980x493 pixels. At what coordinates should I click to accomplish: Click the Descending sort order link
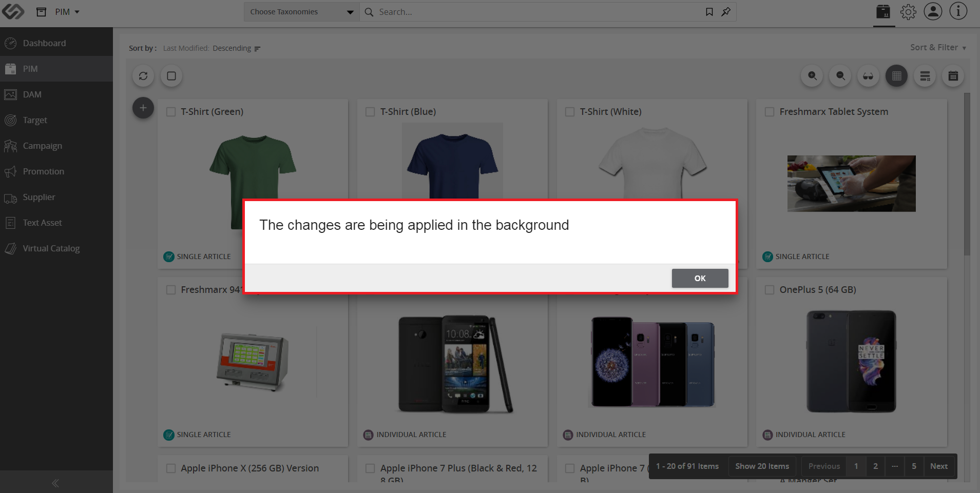point(232,48)
